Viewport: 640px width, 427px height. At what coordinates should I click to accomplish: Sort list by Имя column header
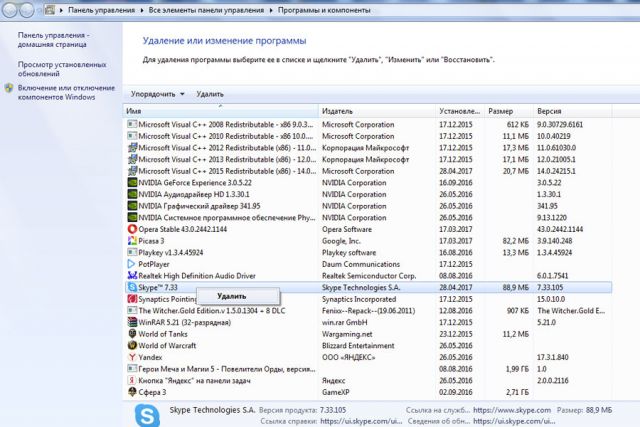tap(220, 111)
